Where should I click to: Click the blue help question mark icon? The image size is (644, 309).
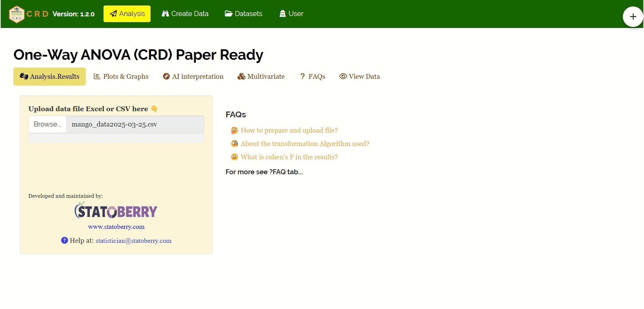pos(65,240)
